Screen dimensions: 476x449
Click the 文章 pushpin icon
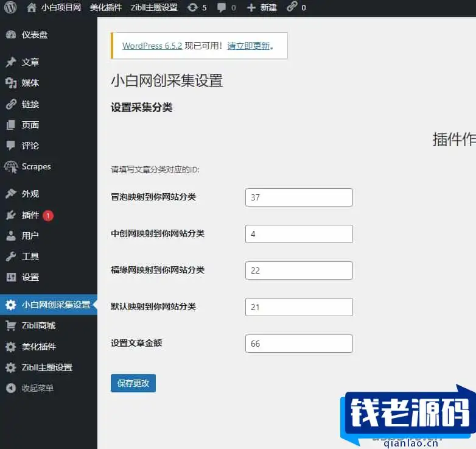(11, 62)
